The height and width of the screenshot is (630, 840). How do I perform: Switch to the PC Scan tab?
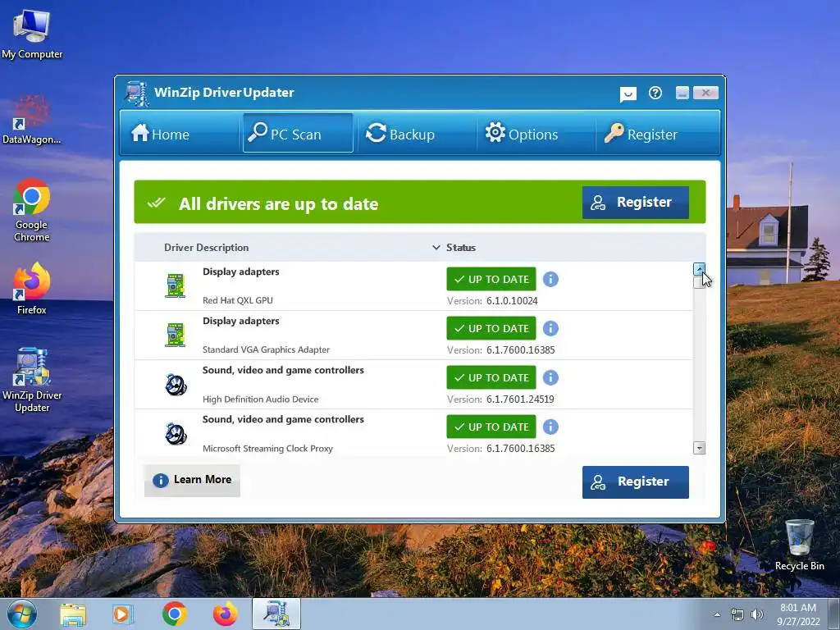coord(297,134)
